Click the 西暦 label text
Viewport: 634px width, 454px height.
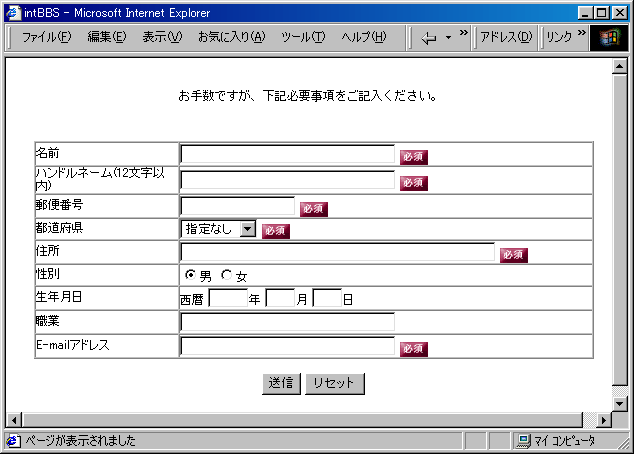192,300
